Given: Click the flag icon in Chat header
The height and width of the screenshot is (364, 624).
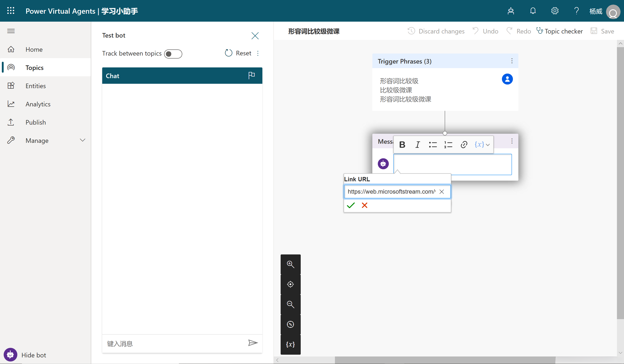Looking at the screenshot, I should (251, 75).
